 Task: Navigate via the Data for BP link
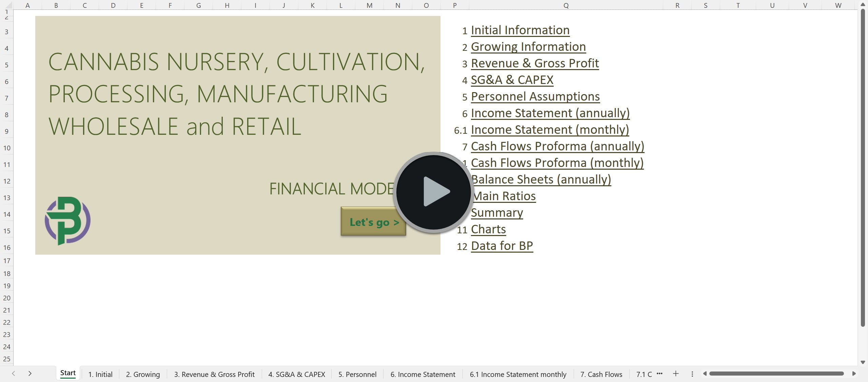(502, 246)
